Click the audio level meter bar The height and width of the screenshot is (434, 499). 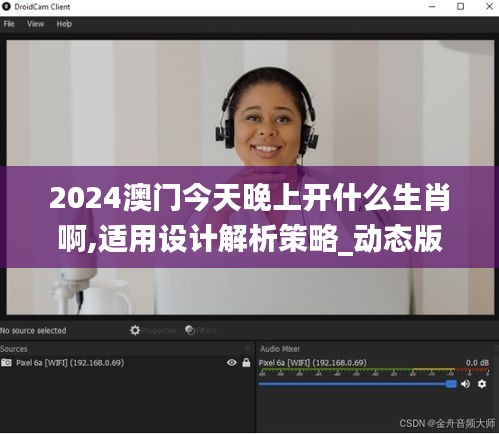tap(374, 370)
